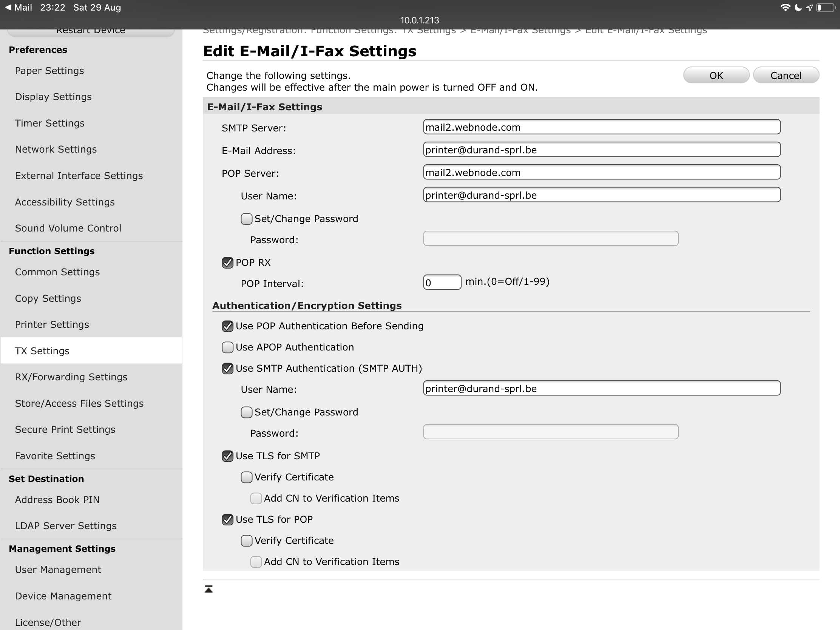
Task: Tap the Wi-Fi status icon
Action: pyautogui.click(x=784, y=8)
